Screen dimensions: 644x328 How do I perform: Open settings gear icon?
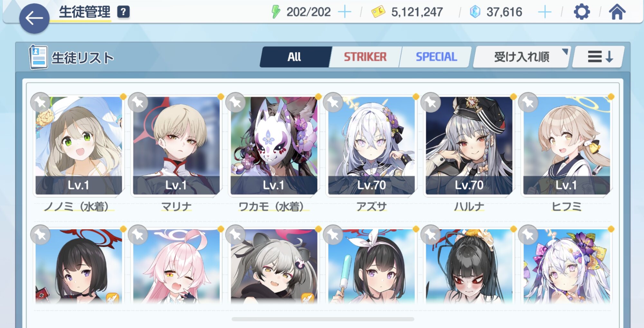tap(582, 12)
